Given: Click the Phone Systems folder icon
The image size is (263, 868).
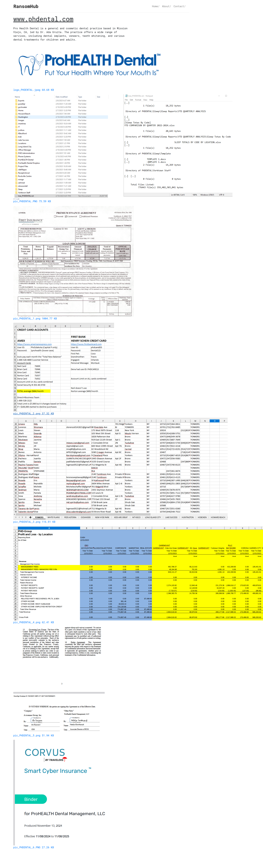Looking at the screenshot, I should pyautogui.click(x=16, y=156).
